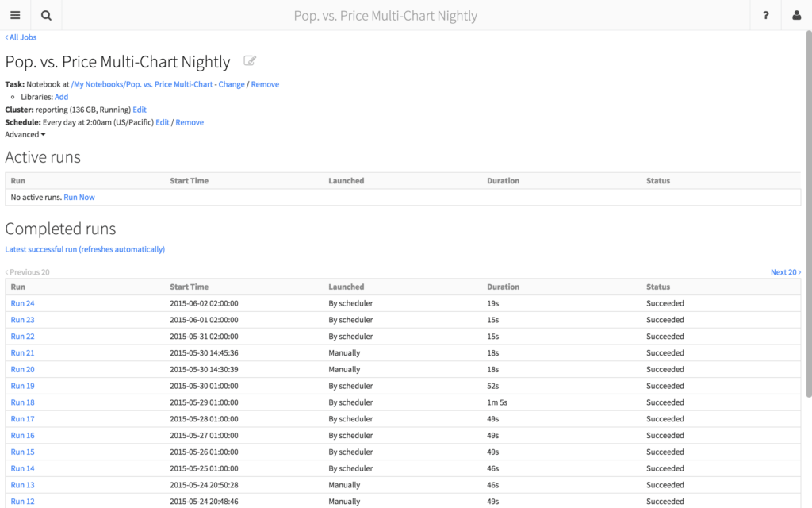The height and width of the screenshot is (508, 812).
Task: Open Run 24 details
Action: tap(22, 303)
